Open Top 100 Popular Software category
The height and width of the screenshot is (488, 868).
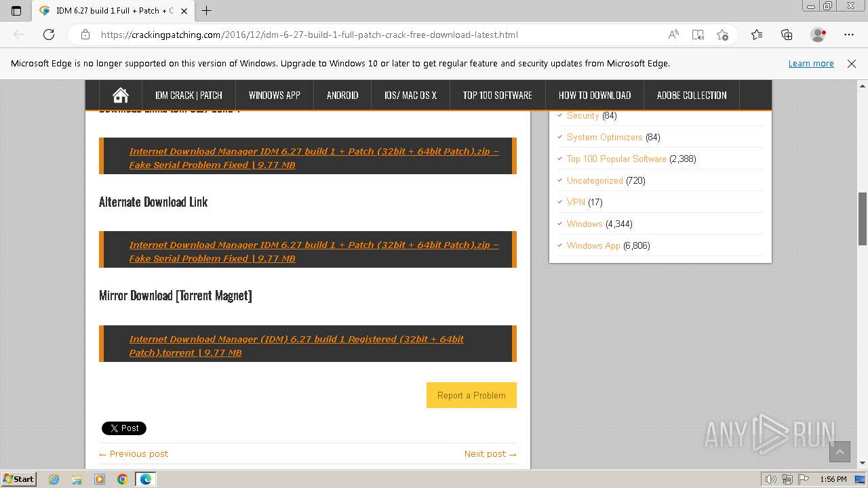pyautogui.click(x=616, y=159)
